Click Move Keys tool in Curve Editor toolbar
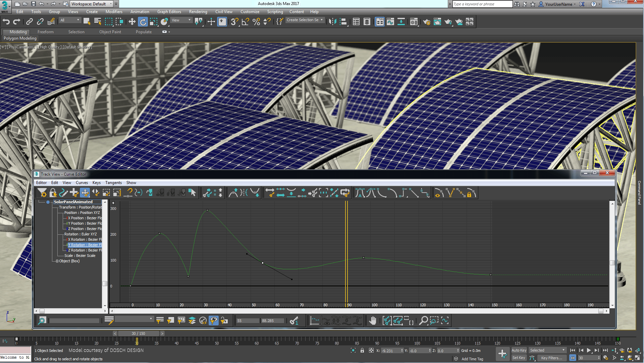644x363 pixels. [x=85, y=193]
